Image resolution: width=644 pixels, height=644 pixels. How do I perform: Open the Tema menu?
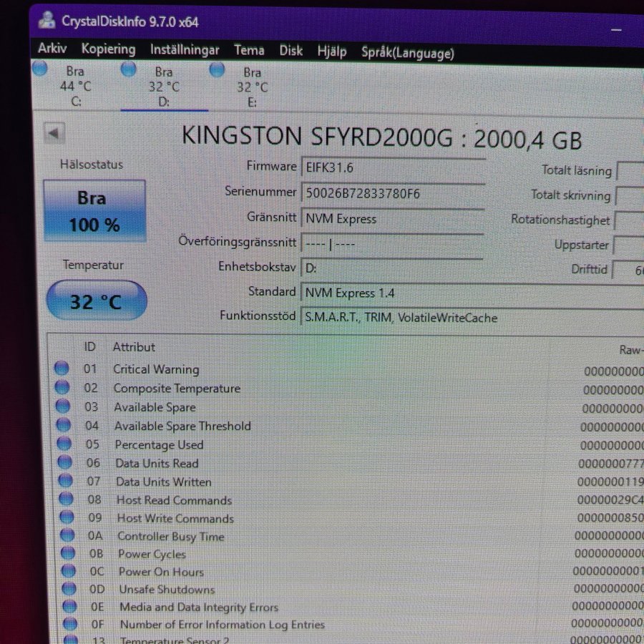point(249,50)
